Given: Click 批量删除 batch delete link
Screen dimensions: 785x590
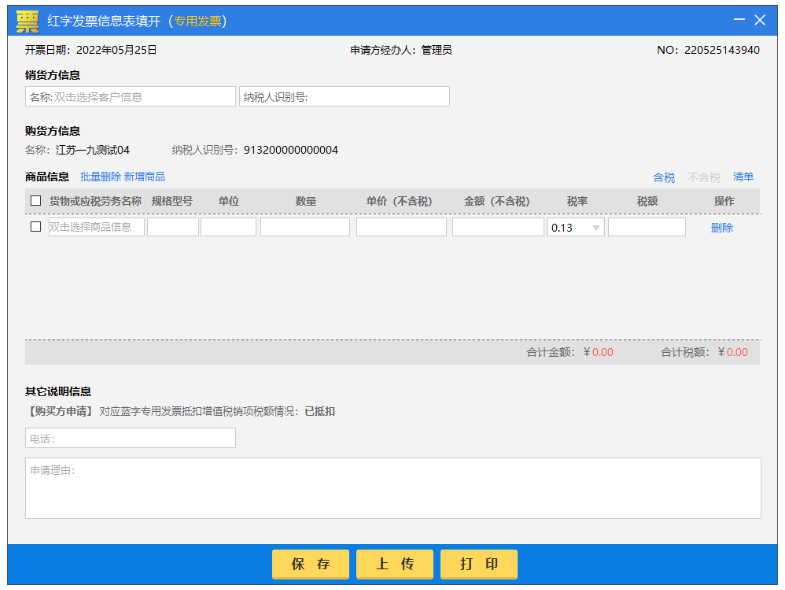Looking at the screenshot, I should (100, 177).
